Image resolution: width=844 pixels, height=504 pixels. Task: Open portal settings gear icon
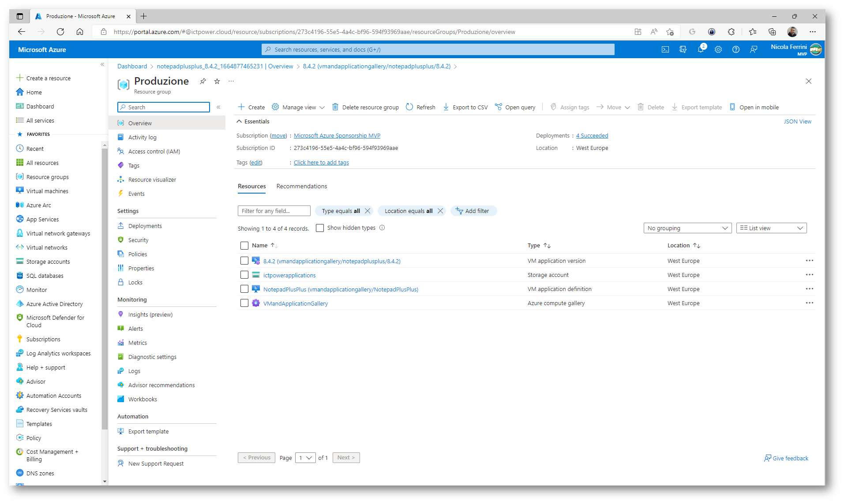coord(718,49)
